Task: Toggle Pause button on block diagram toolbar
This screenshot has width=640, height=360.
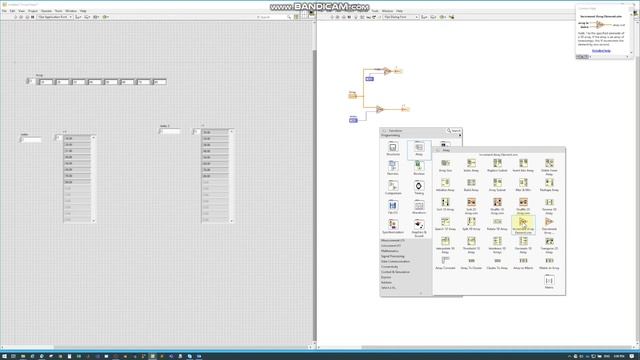Action: [349, 17]
